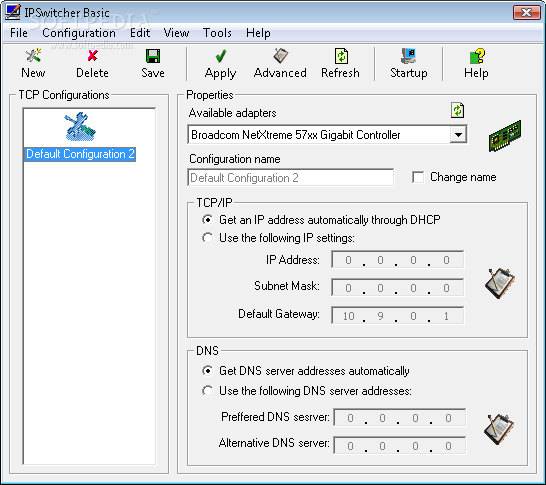Open Advanced settings from the toolbar
The height and width of the screenshot is (485, 546).
280,56
